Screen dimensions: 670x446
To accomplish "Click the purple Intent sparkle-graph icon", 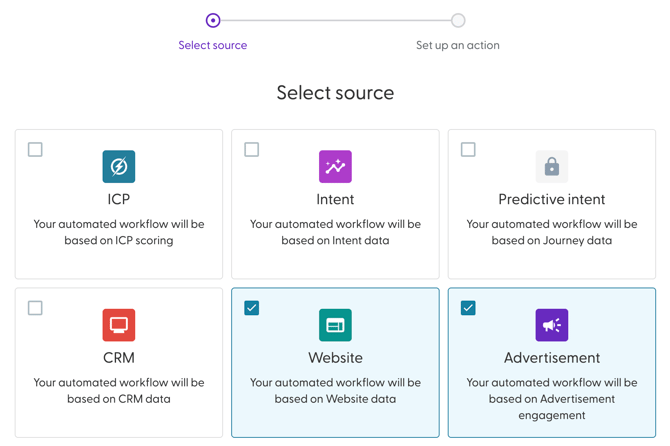I will click(335, 166).
